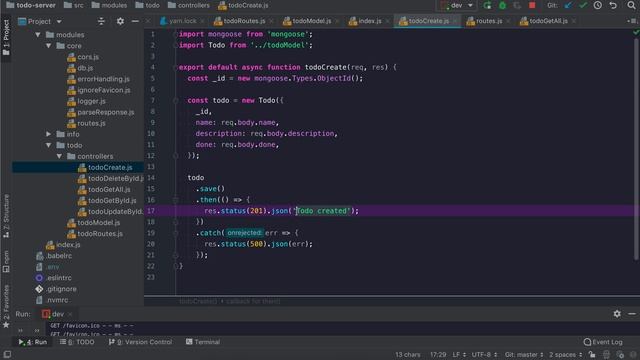
Task: Update project with the blue Git arrow
Action: 568,5
